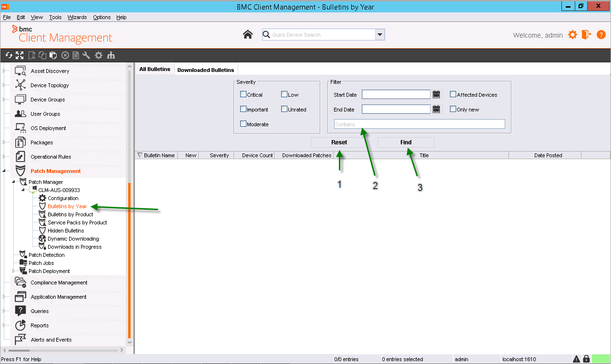Switch to the Downloaded Bulletins tab
611x364 pixels.
pos(205,70)
